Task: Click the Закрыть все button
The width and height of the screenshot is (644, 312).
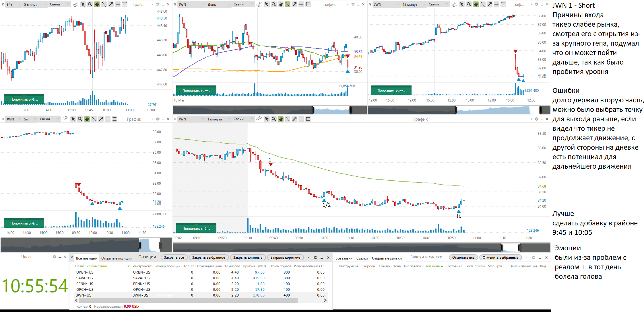Action: tap(174, 258)
